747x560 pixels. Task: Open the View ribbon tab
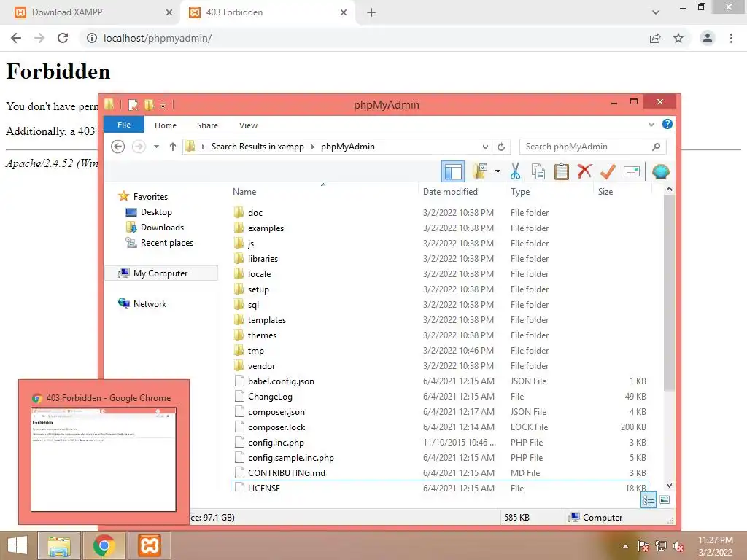(248, 125)
